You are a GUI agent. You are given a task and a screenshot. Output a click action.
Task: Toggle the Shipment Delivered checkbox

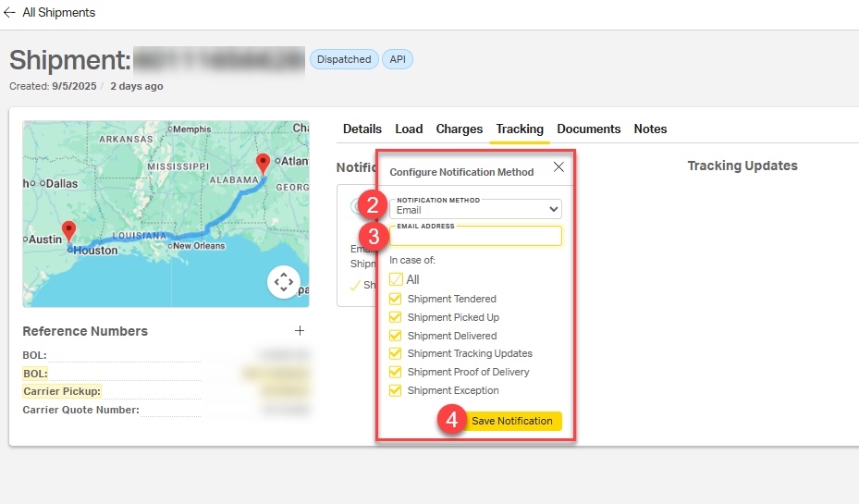[x=396, y=336]
